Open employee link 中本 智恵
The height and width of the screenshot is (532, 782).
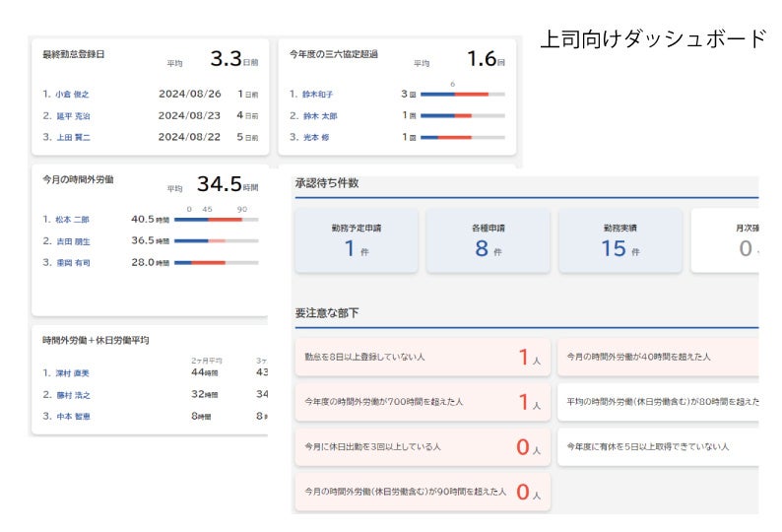click(x=73, y=416)
